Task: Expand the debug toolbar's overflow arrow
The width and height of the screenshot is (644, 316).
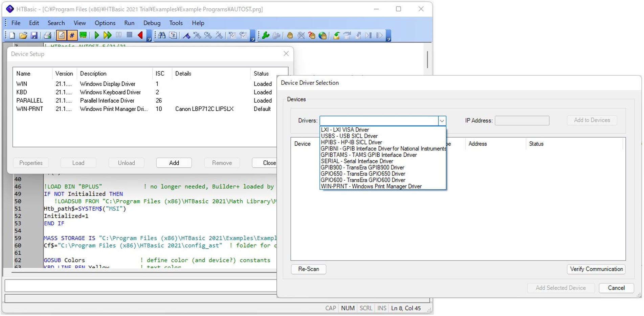Action: (x=388, y=36)
